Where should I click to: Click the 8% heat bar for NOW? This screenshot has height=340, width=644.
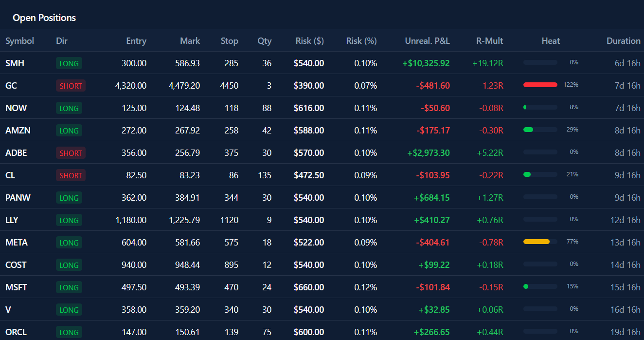click(x=540, y=107)
